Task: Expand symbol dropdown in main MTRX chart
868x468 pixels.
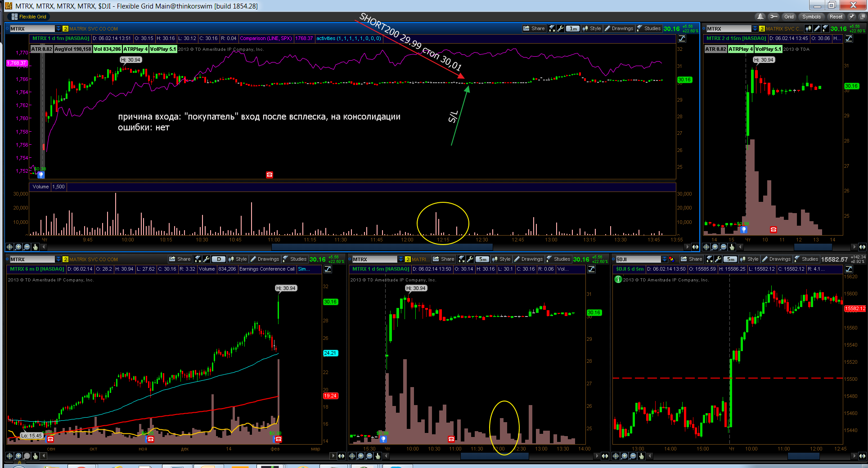Action: pos(58,28)
